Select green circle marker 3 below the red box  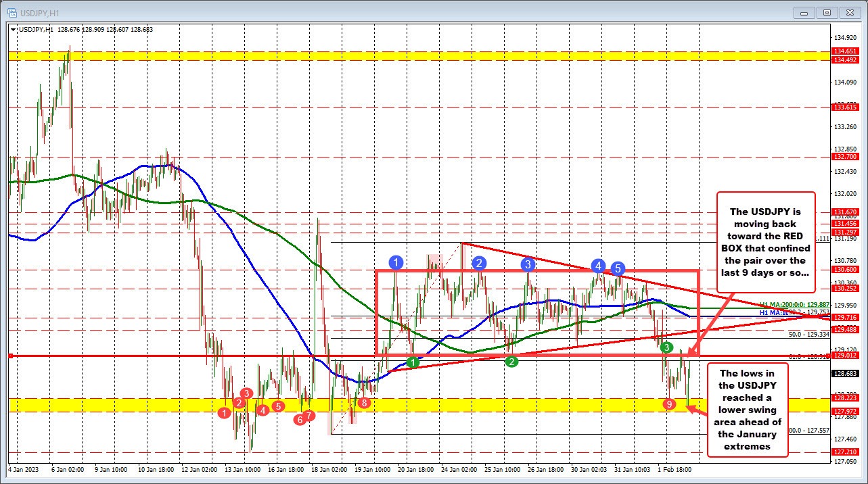[x=665, y=347]
